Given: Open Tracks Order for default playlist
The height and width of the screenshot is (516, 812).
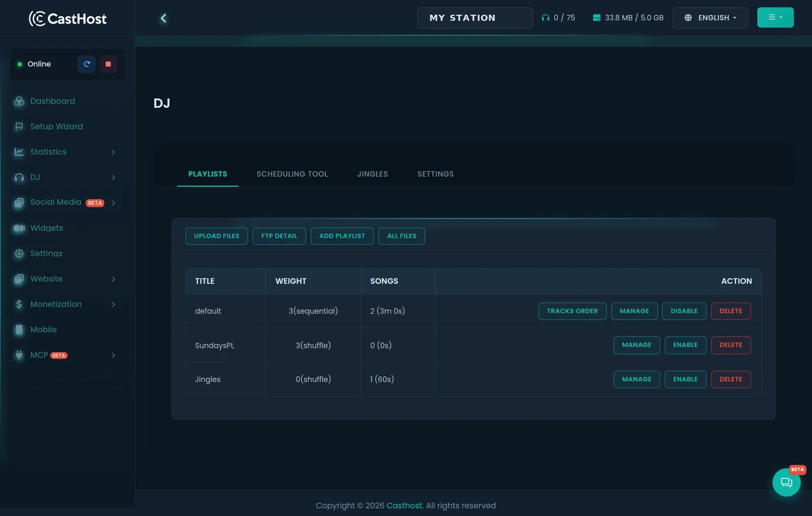Looking at the screenshot, I should click(x=572, y=311).
